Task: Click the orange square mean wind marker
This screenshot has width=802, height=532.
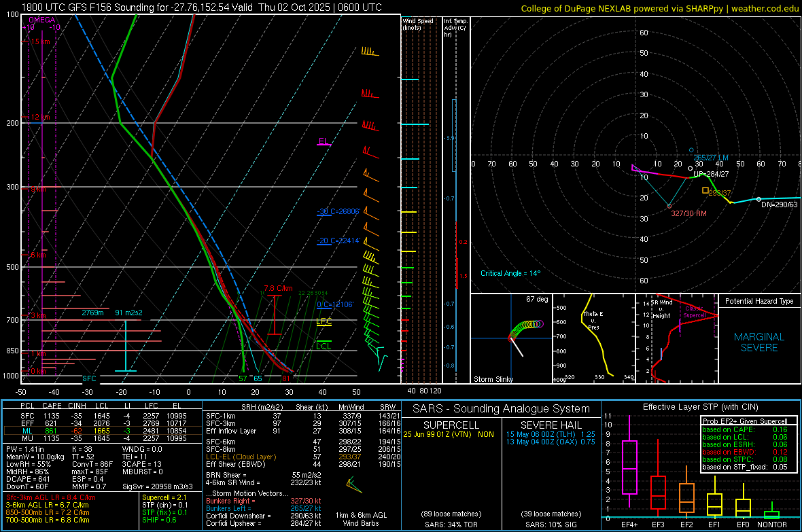Action: (705, 190)
